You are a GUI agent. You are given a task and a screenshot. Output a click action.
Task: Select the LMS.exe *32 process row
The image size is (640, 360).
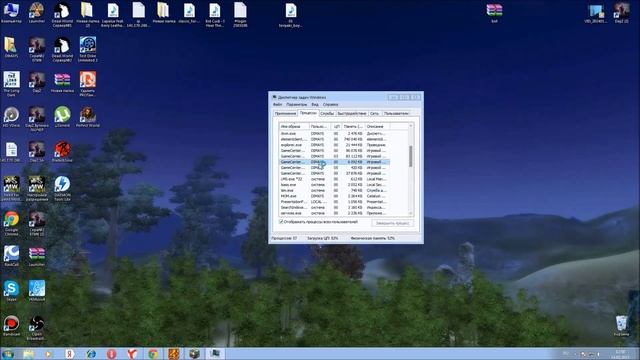[334, 179]
